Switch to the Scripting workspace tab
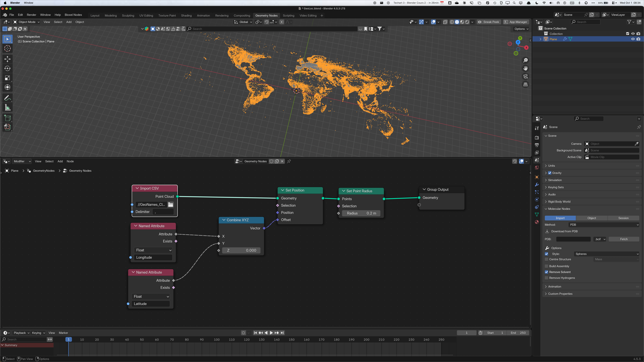The height and width of the screenshot is (362, 644). pos(288,16)
